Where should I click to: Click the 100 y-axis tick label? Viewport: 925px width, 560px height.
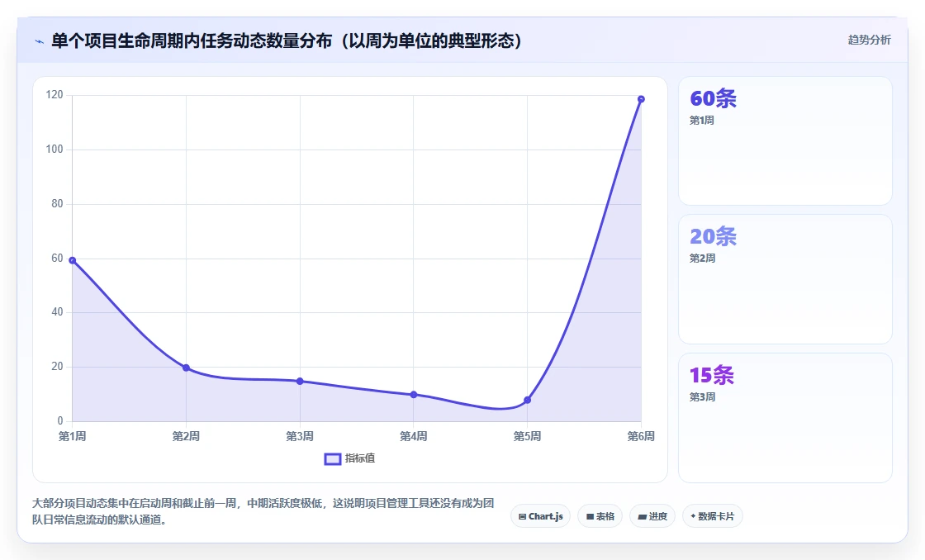coord(55,149)
